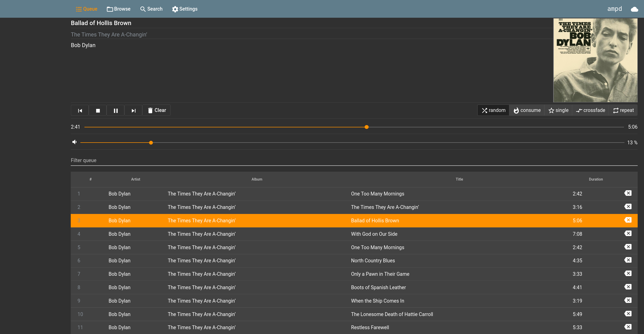This screenshot has height=334, width=644.
Task: Click the song position slider handle
Action: point(367,127)
